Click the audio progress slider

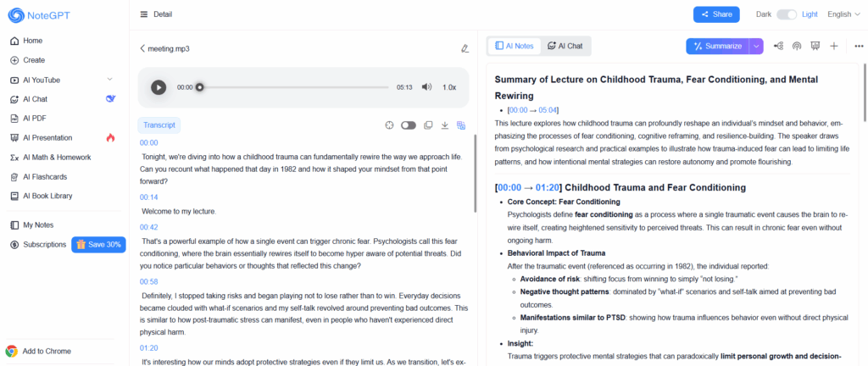coord(295,87)
